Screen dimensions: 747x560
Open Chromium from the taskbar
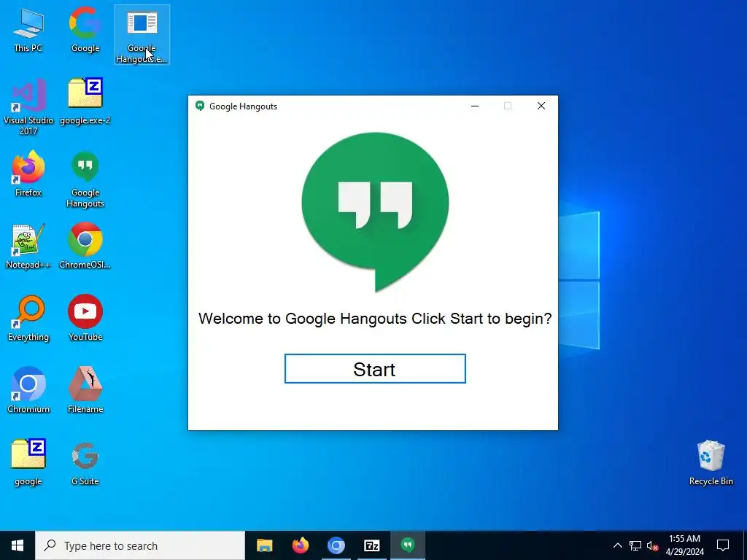336,545
